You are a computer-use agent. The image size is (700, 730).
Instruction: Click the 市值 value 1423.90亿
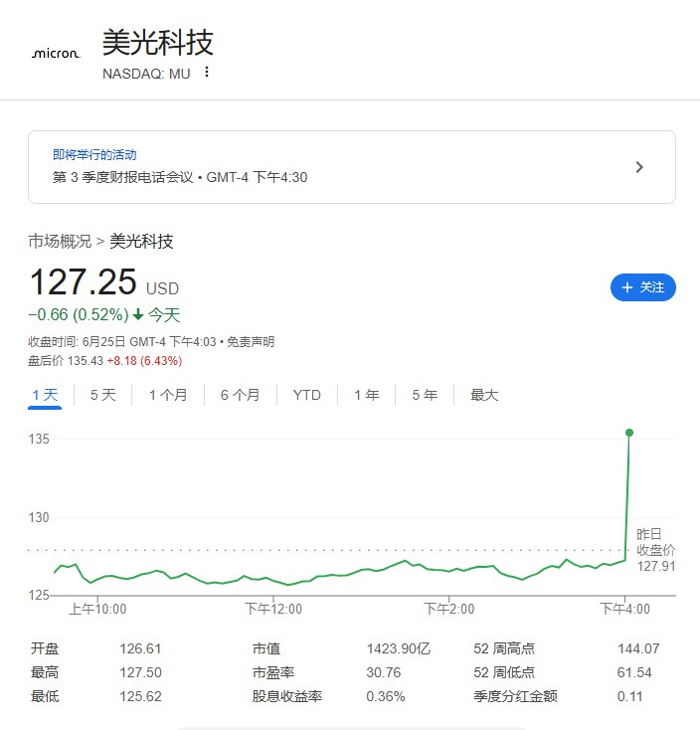point(399,648)
